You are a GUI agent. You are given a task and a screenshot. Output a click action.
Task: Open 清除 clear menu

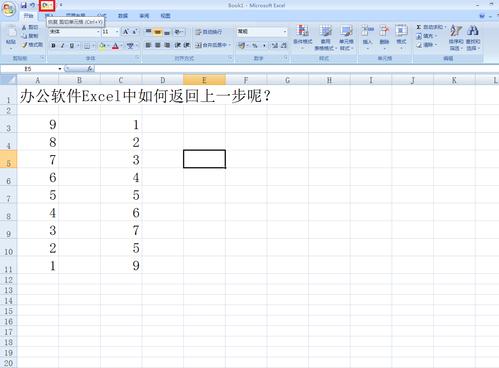click(427, 44)
